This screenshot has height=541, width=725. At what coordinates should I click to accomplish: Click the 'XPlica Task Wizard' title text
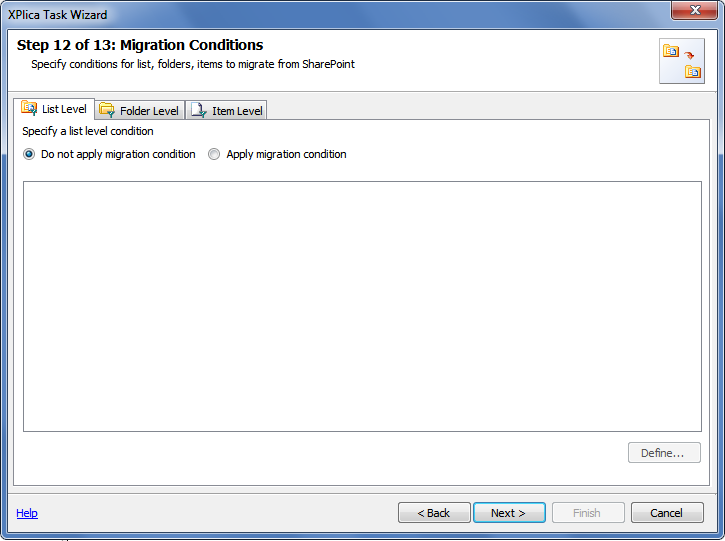click(57, 15)
